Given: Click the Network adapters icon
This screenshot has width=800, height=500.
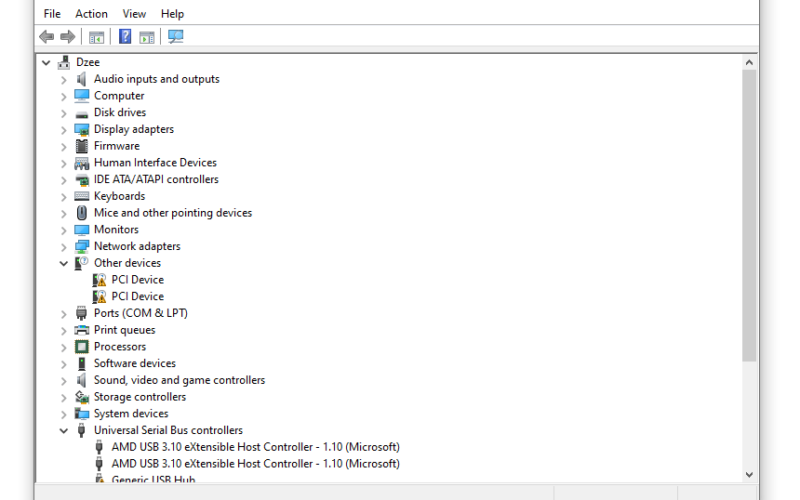Looking at the screenshot, I should [x=82, y=246].
